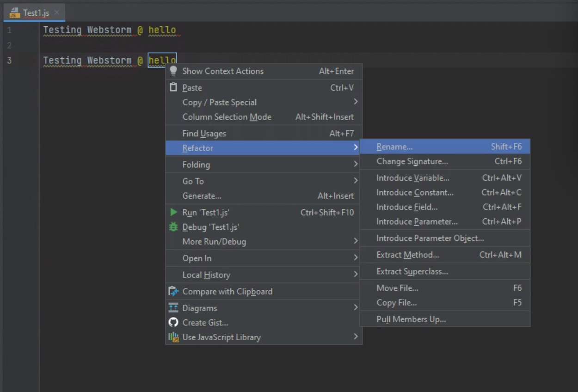This screenshot has height=392, width=578.
Task: Close the Test1.js editor tab
Action: (56, 12)
